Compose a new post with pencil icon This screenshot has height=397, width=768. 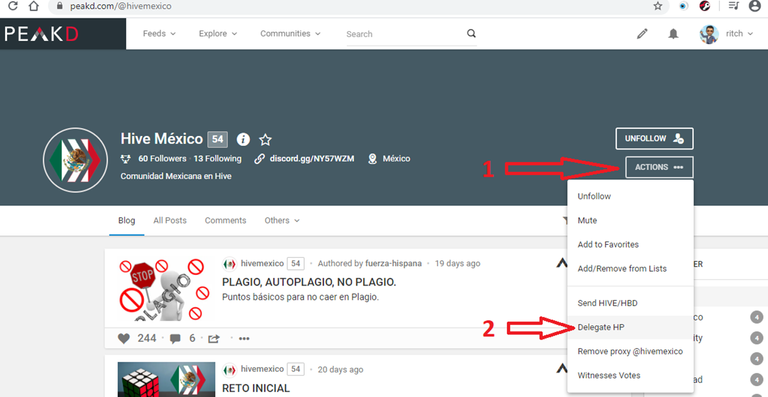pos(642,34)
